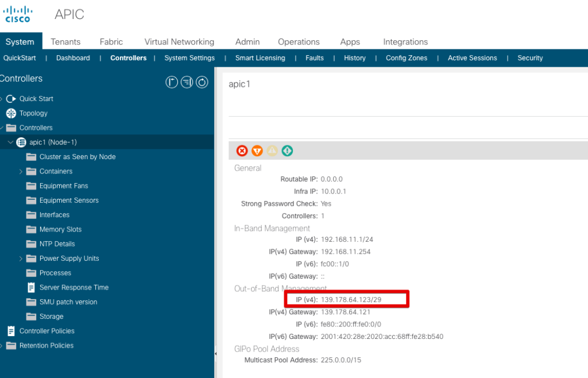
Task: Click the Controller Policies document icon
Action: (x=11, y=331)
